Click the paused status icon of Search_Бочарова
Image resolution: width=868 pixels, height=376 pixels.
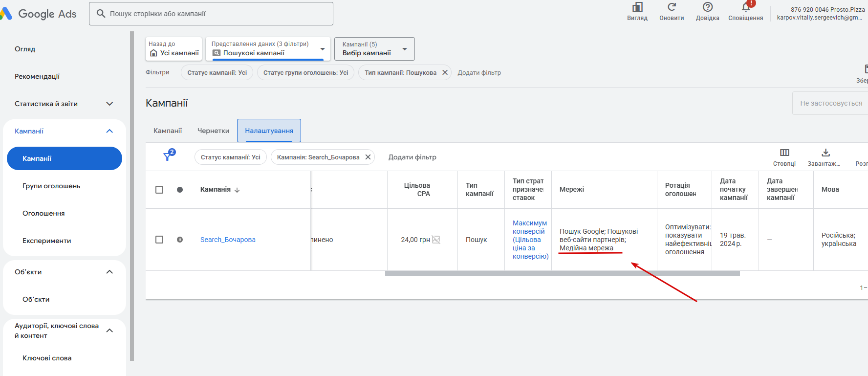(180, 240)
